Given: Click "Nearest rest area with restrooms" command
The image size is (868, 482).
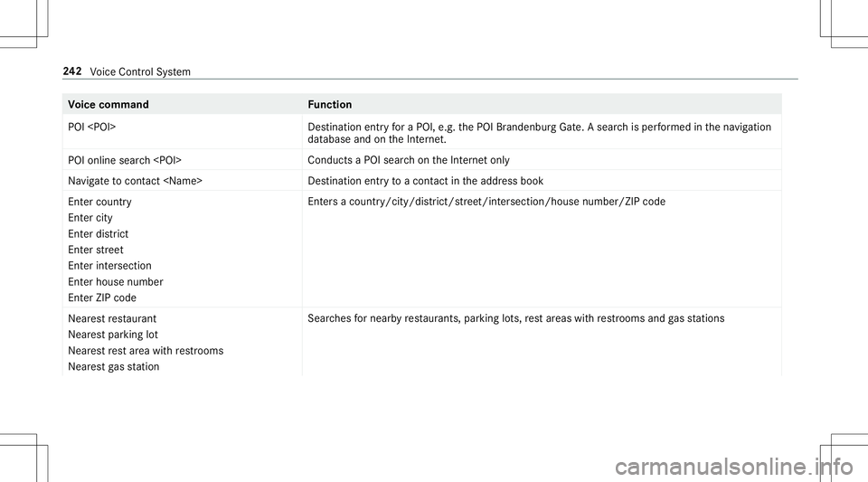Looking at the screenshot, I should [146, 350].
